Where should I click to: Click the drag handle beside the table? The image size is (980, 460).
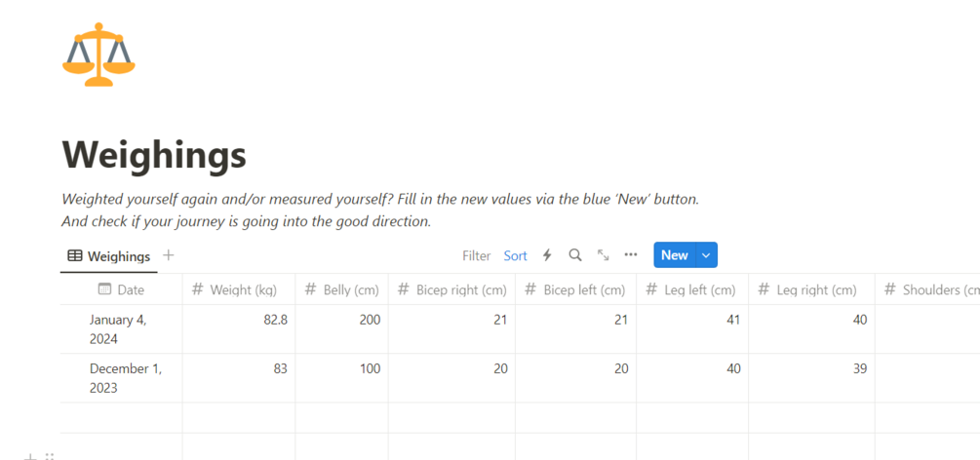(x=50, y=456)
